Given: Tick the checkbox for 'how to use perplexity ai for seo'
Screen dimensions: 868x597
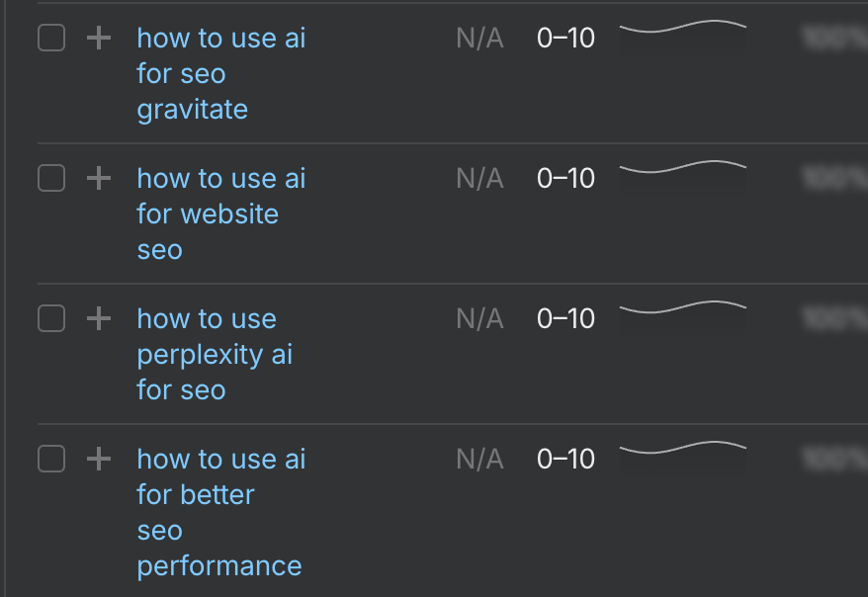Looking at the screenshot, I should point(50,318).
